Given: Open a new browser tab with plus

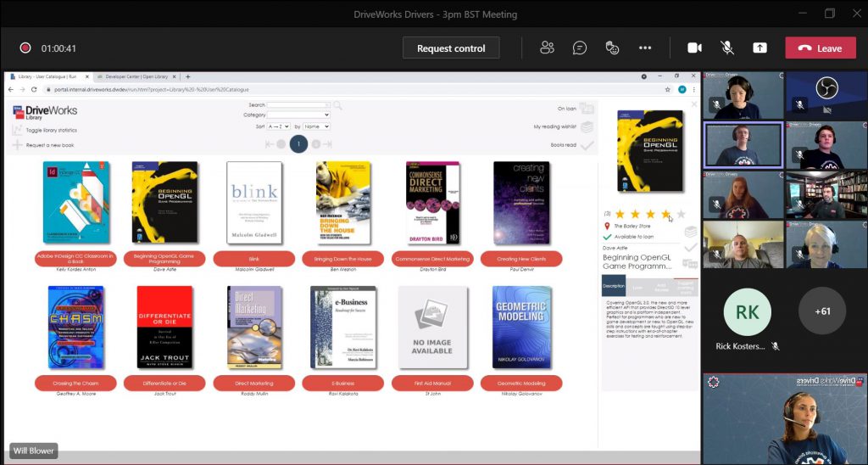Looking at the screenshot, I should click(187, 76).
